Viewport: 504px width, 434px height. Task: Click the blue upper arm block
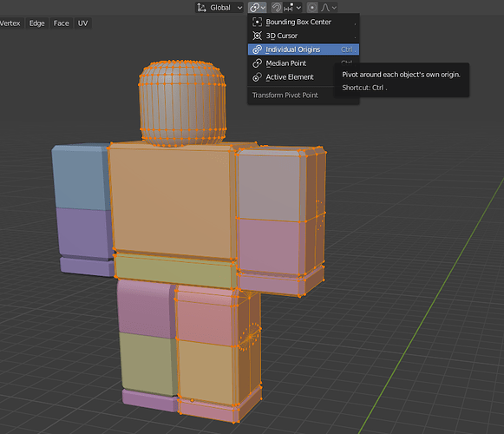tap(81, 177)
